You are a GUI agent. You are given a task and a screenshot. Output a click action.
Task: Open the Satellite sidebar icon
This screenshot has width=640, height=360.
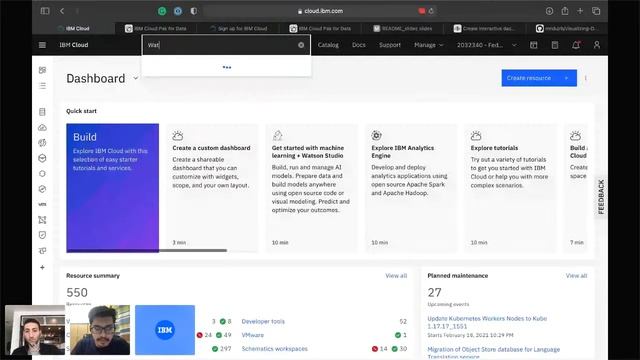[42, 189]
